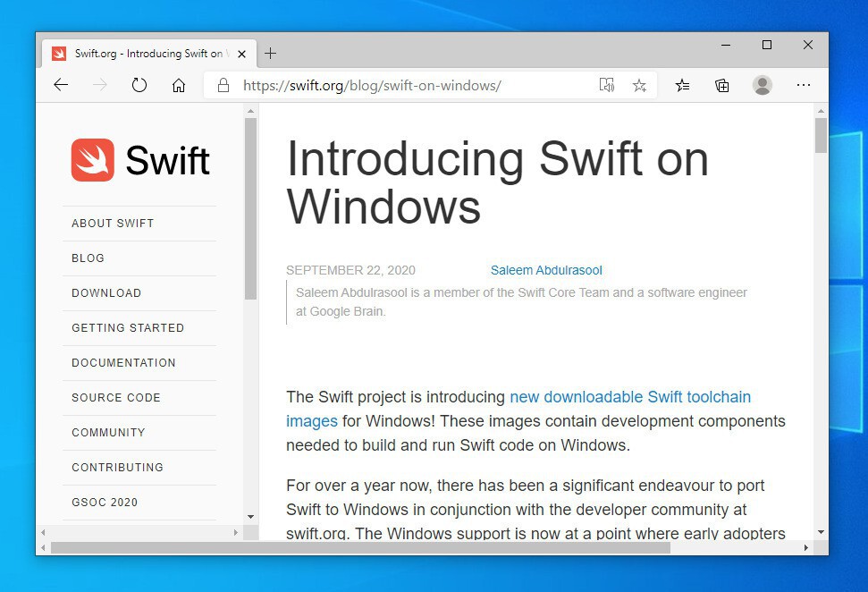Click the sidebar scroll up arrow
The width and height of the screenshot is (868, 592).
pyautogui.click(x=251, y=111)
